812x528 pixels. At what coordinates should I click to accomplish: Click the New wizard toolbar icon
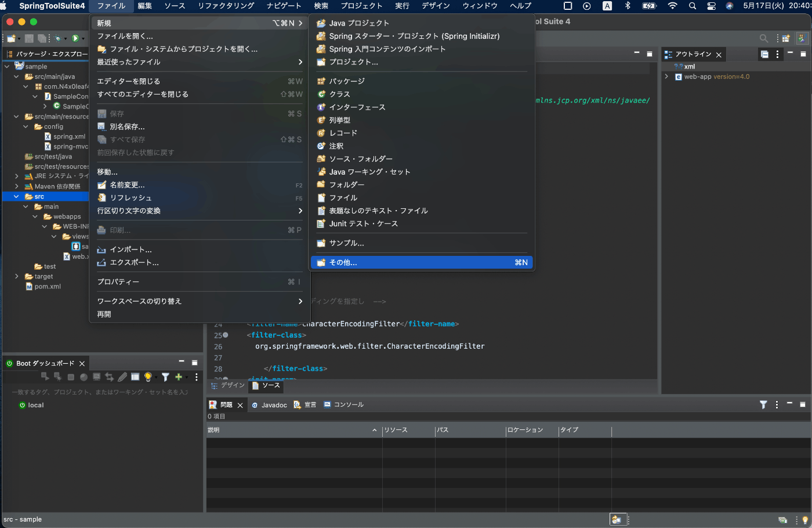point(12,38)
